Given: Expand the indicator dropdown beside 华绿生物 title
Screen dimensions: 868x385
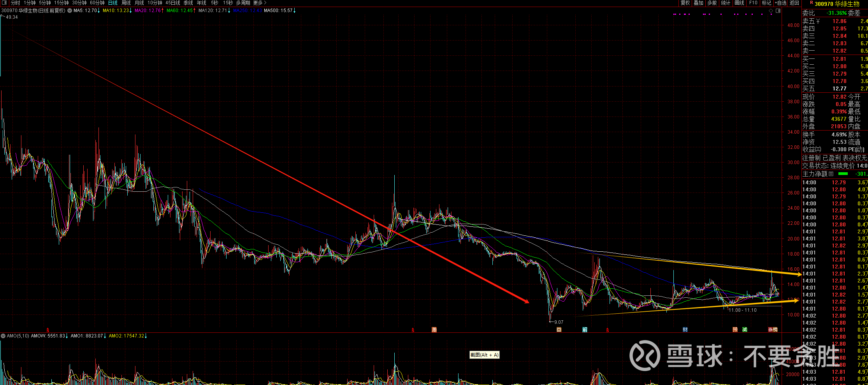Looking at the screenshot, I should [x=70, y=11].
